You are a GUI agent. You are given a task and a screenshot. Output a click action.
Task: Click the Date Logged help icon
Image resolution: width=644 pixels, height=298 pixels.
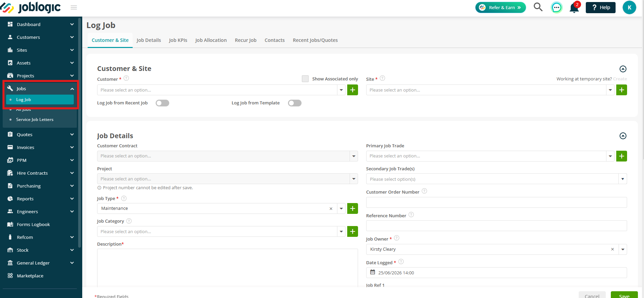coord(401,262)
